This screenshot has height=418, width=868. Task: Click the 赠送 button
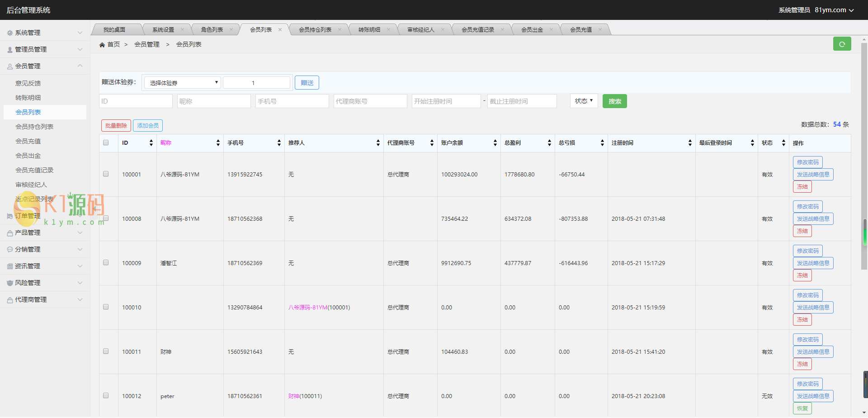(x=307, y=83)
